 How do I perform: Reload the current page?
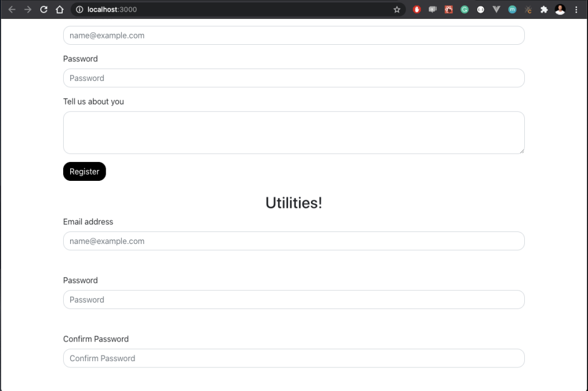(x=44, y=9)
